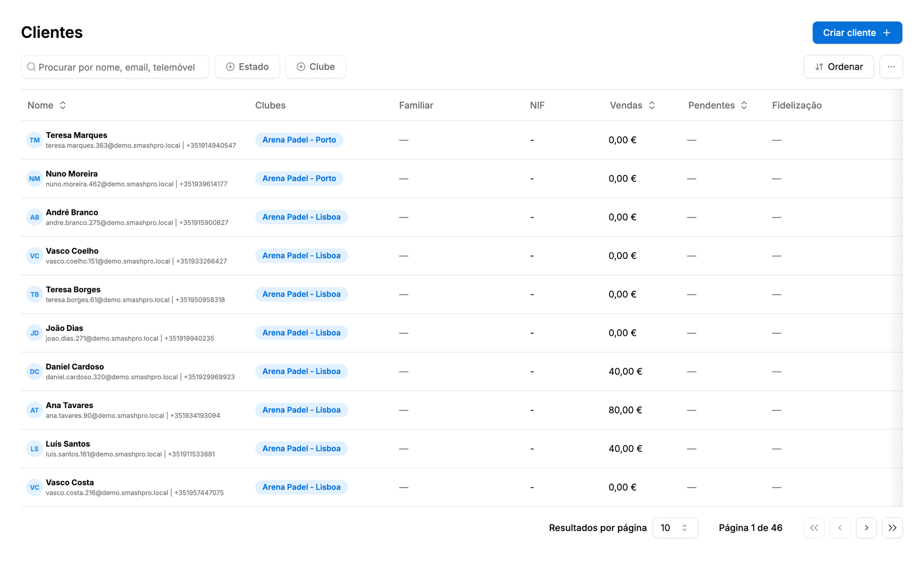Select Luís Santos' 40,00 € sales value

[625, 448]
